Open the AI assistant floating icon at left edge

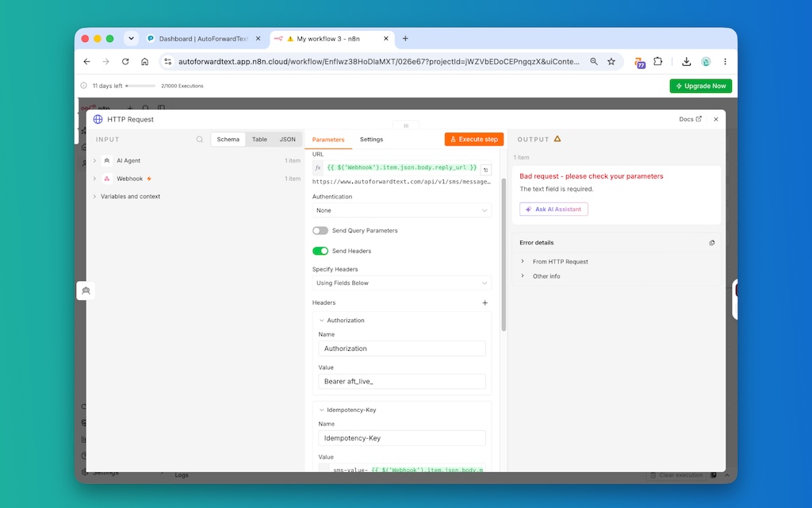coord(86,291)
